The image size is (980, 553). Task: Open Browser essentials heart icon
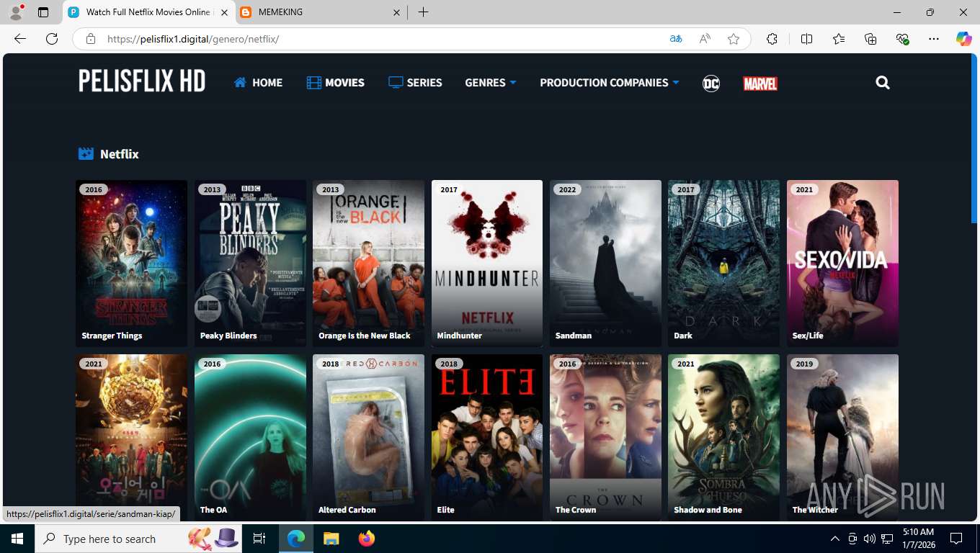pos(902,39)
